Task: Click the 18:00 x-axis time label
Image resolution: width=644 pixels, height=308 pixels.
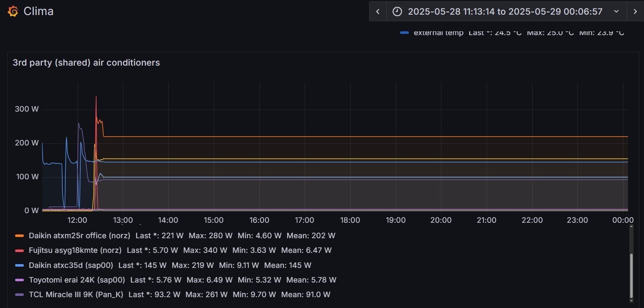Action: [x=350, y=220]
